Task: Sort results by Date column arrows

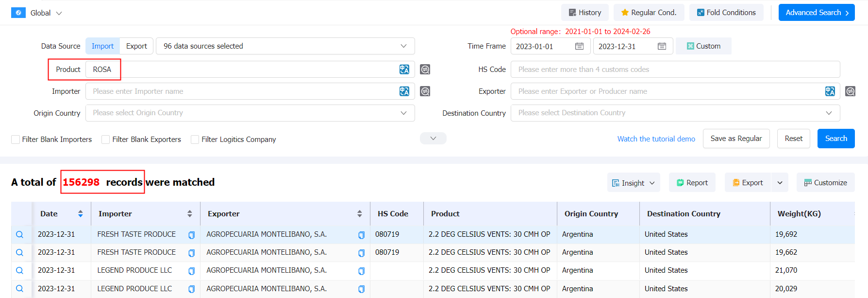Action: pyautogui.click(x=81, y=214)
